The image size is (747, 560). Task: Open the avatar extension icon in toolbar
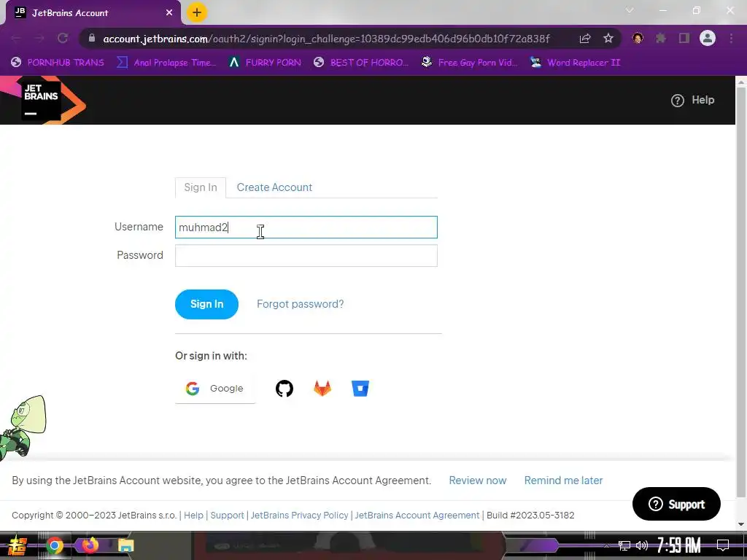pyautogui.click(x=638, y=39)
